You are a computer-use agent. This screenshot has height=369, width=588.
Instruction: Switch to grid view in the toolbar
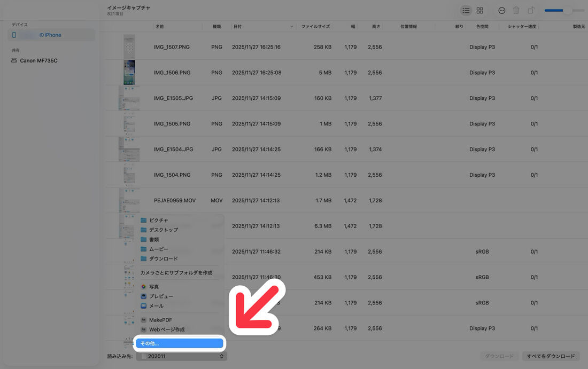[x=479, y=10]
